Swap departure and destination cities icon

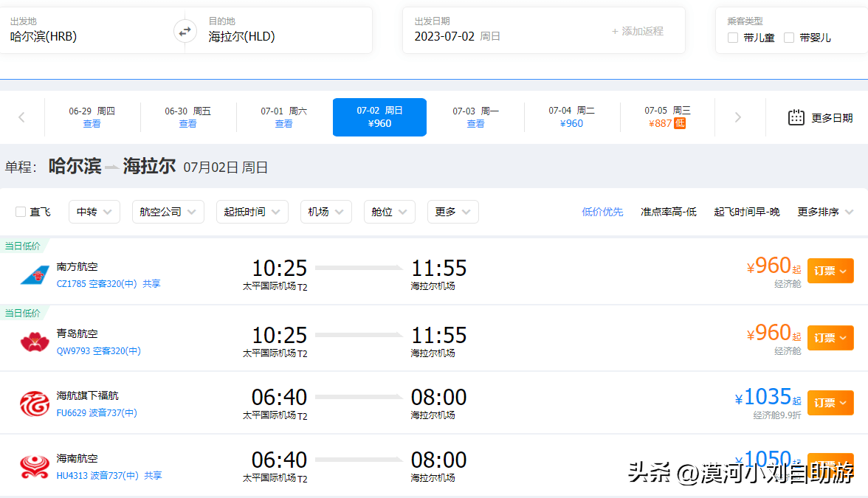pyautogui.click(x=185, y=31)
